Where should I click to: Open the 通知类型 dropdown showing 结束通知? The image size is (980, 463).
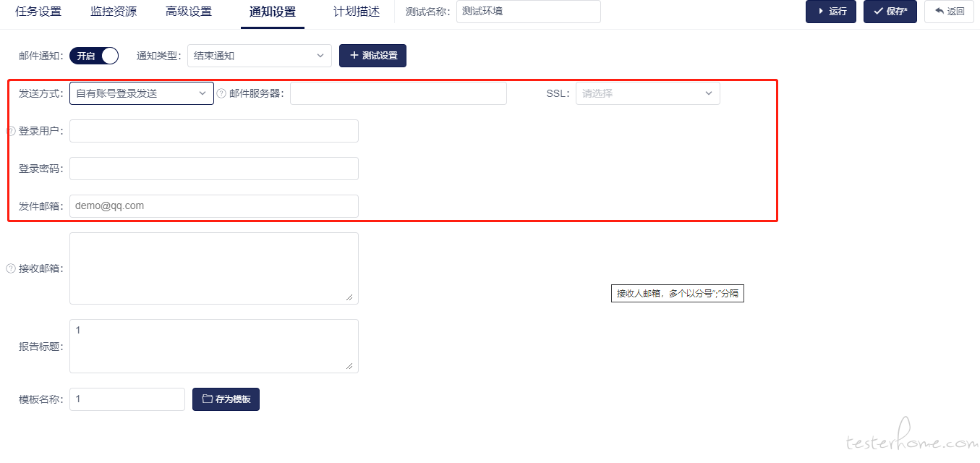(x=260, y=56)
